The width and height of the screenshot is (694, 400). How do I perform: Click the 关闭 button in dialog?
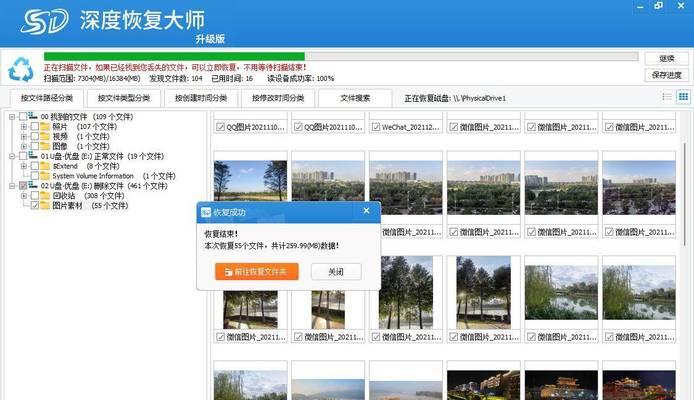coord(336,271)
